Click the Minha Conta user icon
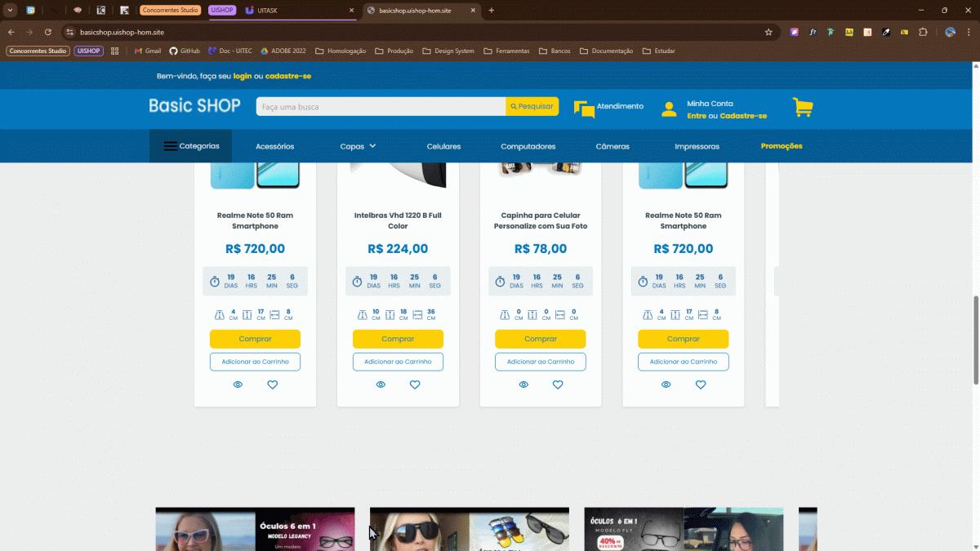The height and width of the screenshot is (551, 980). (x=669, y=109)
